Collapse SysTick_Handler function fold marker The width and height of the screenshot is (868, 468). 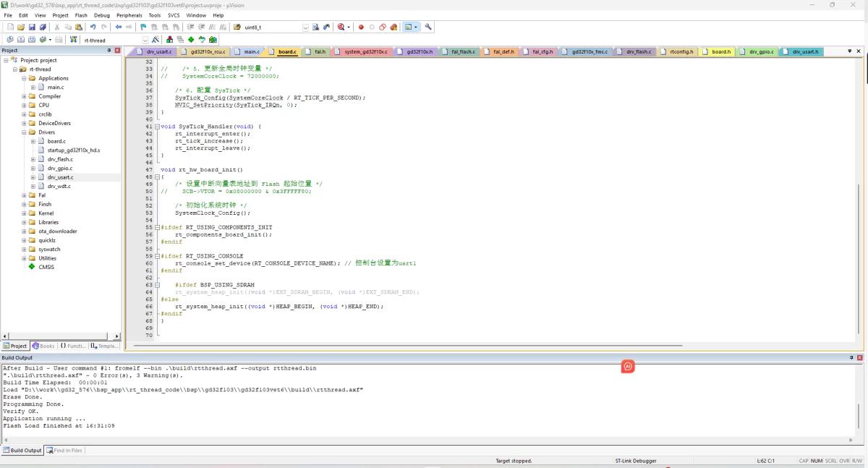(x=156, y=126)
